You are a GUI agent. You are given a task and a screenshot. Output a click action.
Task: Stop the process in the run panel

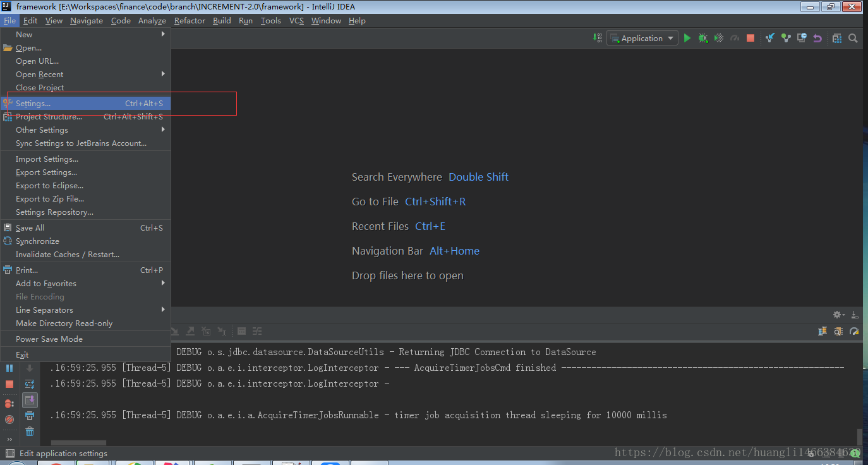9,384
